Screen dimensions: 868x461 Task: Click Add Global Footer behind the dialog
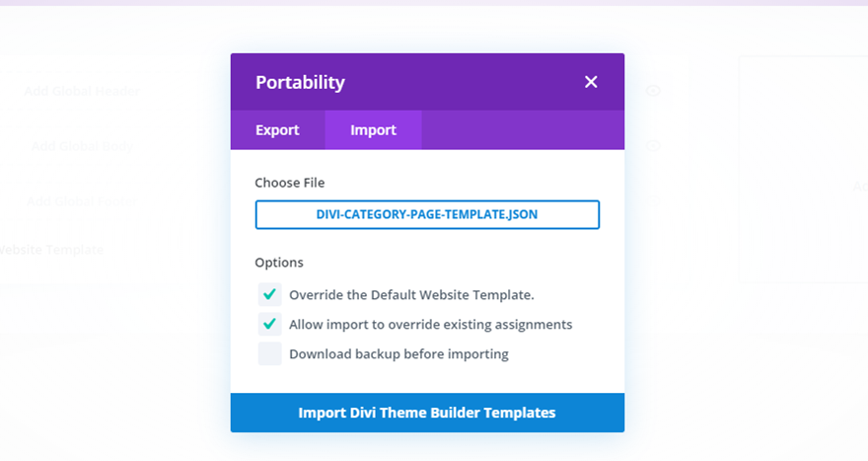(x=82, y=201)
